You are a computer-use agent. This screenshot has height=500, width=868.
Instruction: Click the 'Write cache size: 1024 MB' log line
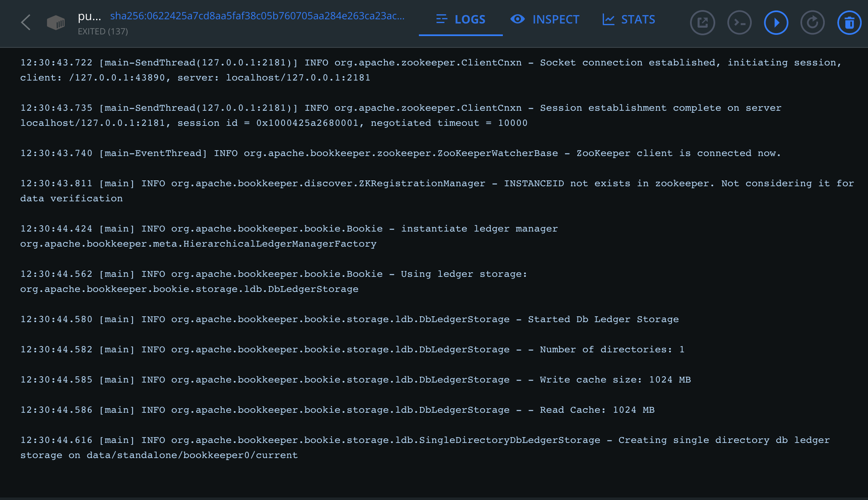(x=355, y=380)
